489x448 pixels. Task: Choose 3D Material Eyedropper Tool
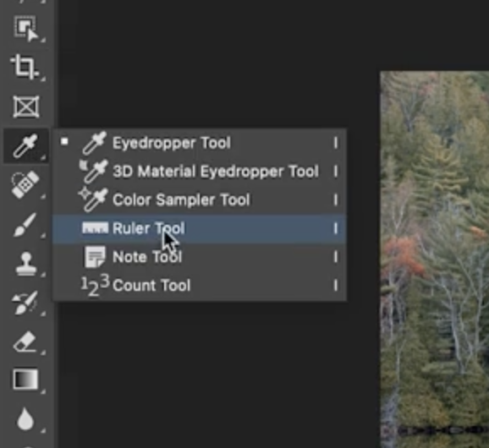[200, 172]
